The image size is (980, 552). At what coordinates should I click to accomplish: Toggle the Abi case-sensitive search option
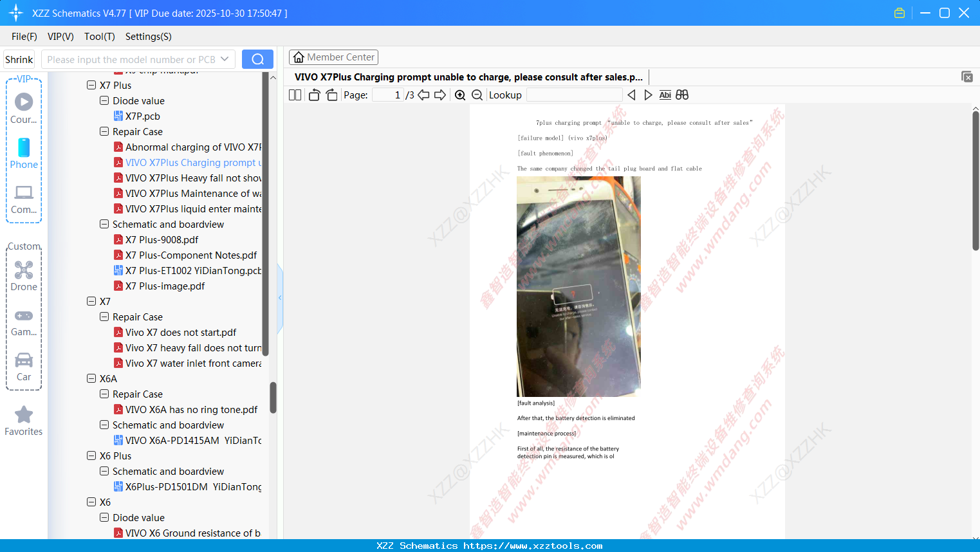click(x=665, y=95)
